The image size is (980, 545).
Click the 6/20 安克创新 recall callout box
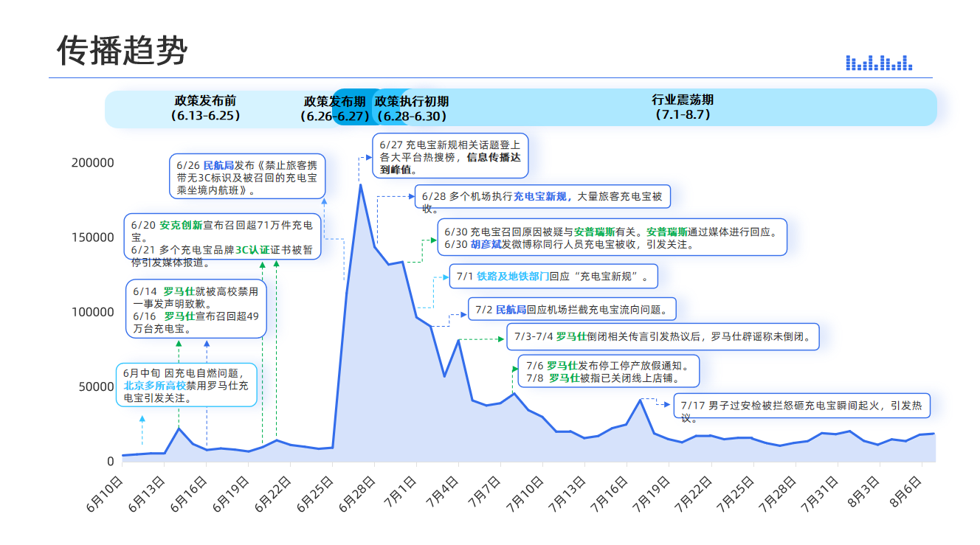[222, 237]
